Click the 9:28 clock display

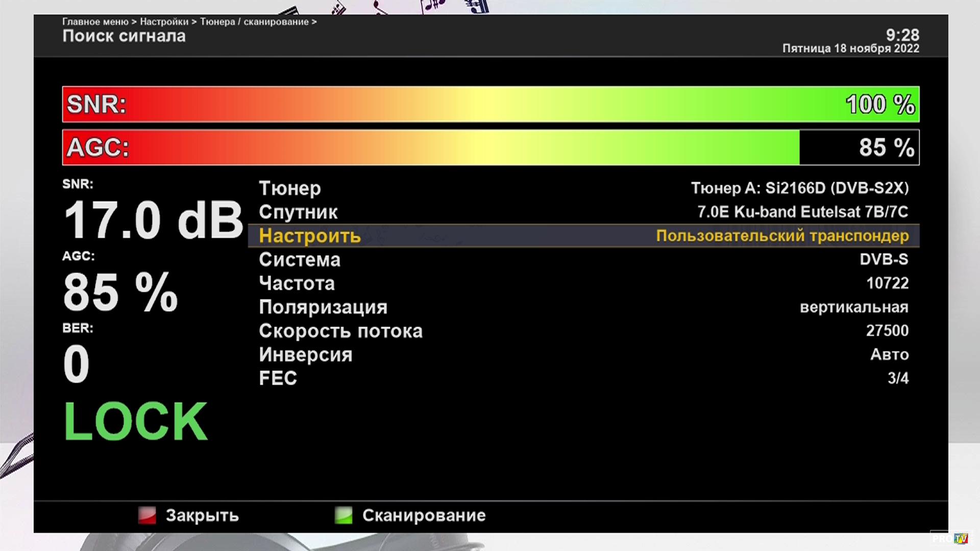click(x=902, y=35)
